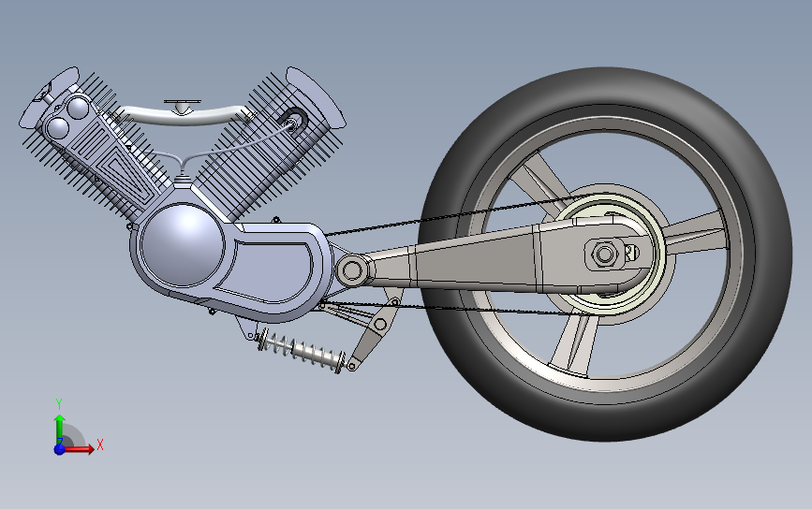Screen dimensions: 812x509
Task: Click the red X axis arrow of triad
Action: coord(81,449)
